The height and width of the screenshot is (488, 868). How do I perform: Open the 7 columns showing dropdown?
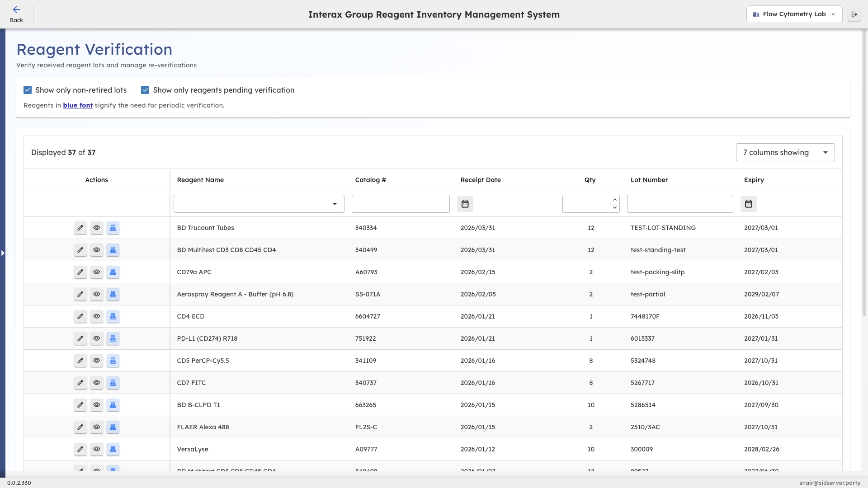pyautogui.click(x=785, y=152)
